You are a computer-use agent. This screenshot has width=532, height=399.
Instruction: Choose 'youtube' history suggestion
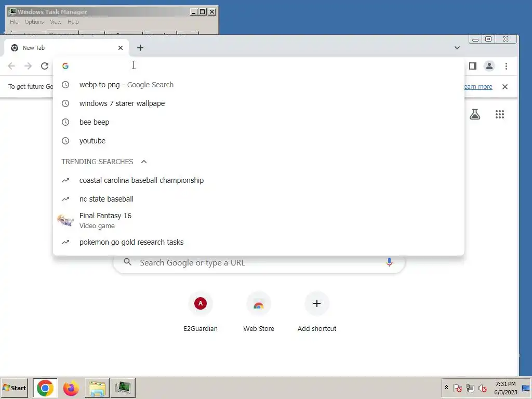(x=259, y=140)
